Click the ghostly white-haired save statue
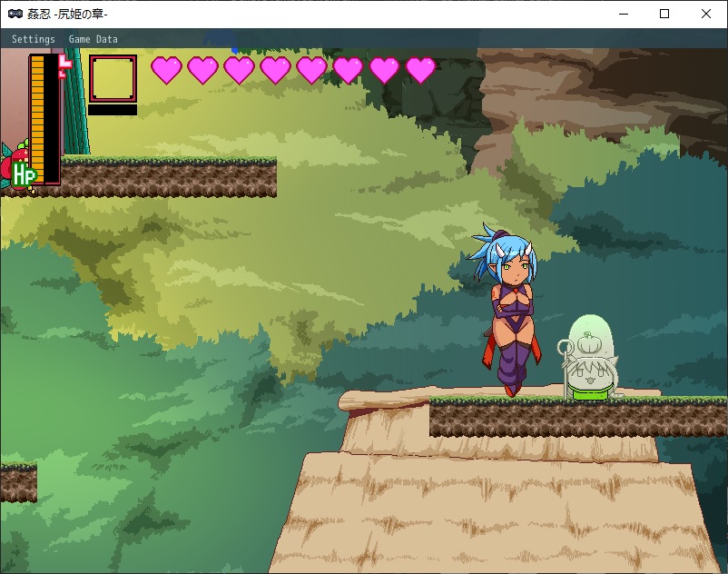Image resolution: width=728 pixels, height=574 pixels. pos(589,358)
